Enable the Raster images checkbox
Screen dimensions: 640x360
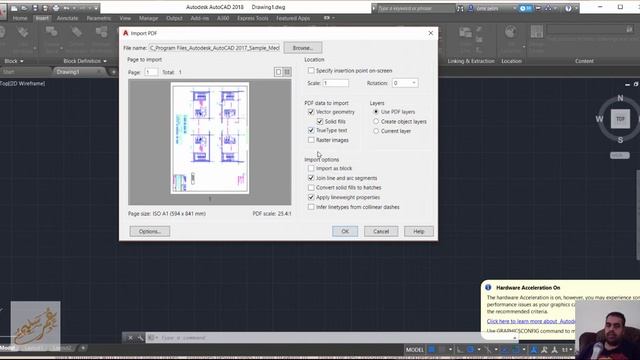(311, 140)
